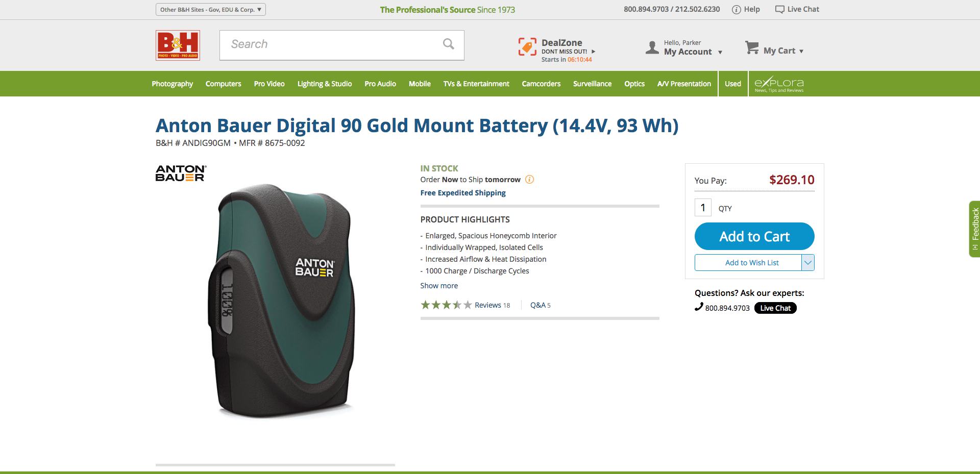Click the MFR # 8675-0092 text
Image resolution: width=980 pixels, height=474 pixels.
pos(272,143)
